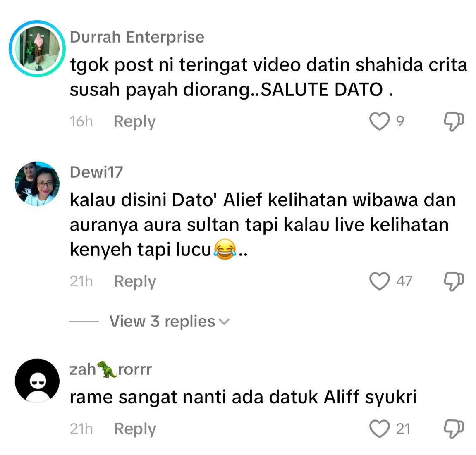Dislike Dewi17's comment with thumbs down

tap(454, 281)
